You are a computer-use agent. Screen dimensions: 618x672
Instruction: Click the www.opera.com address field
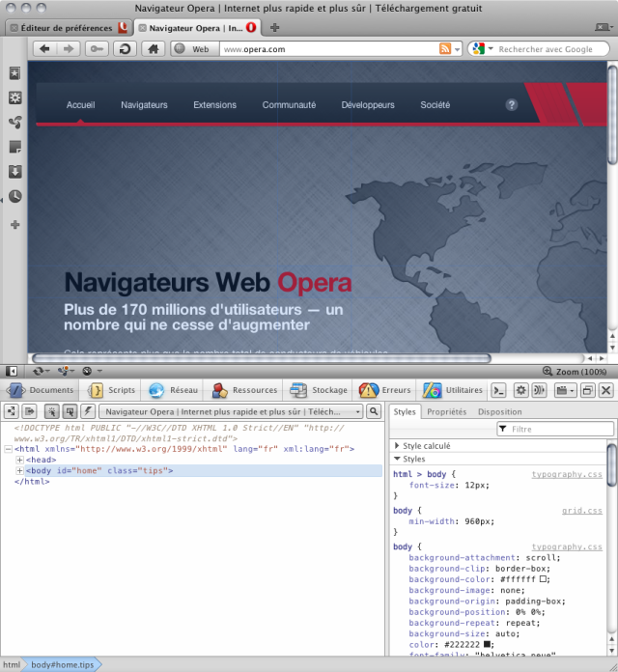point(329,49)
